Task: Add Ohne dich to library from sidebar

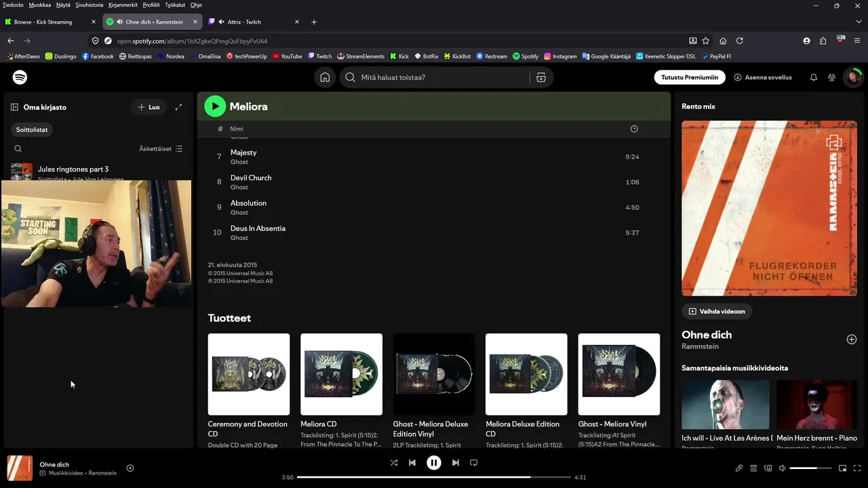Action: point(852,339)
